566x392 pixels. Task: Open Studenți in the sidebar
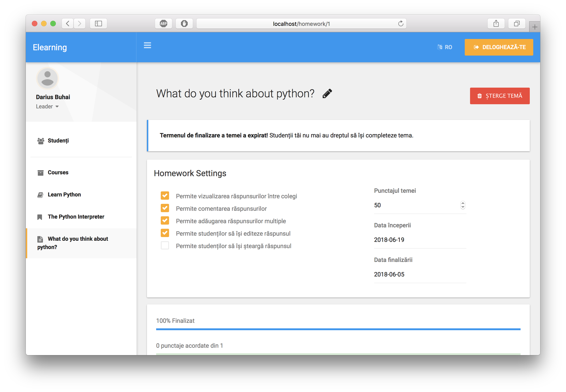pos(58,140)
